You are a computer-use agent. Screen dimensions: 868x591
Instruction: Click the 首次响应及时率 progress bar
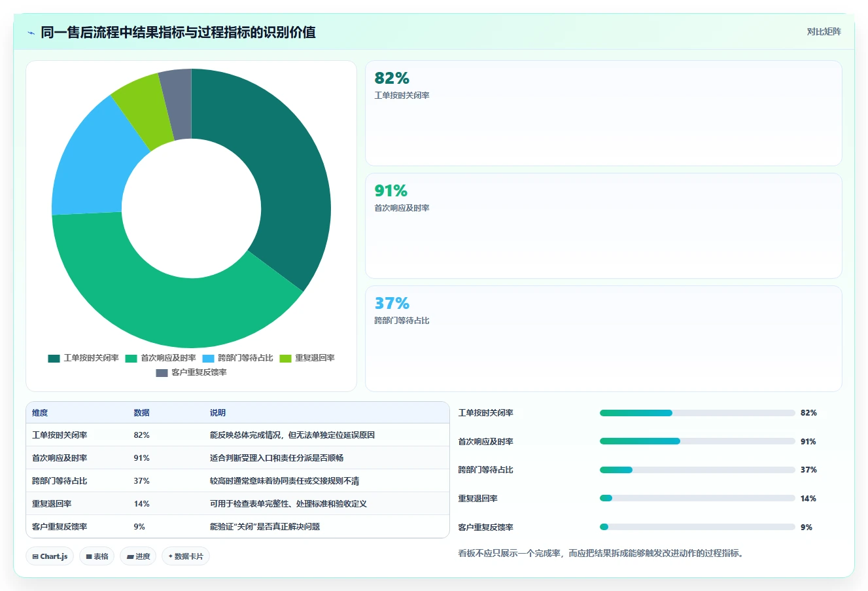click(x=697, y=441)
